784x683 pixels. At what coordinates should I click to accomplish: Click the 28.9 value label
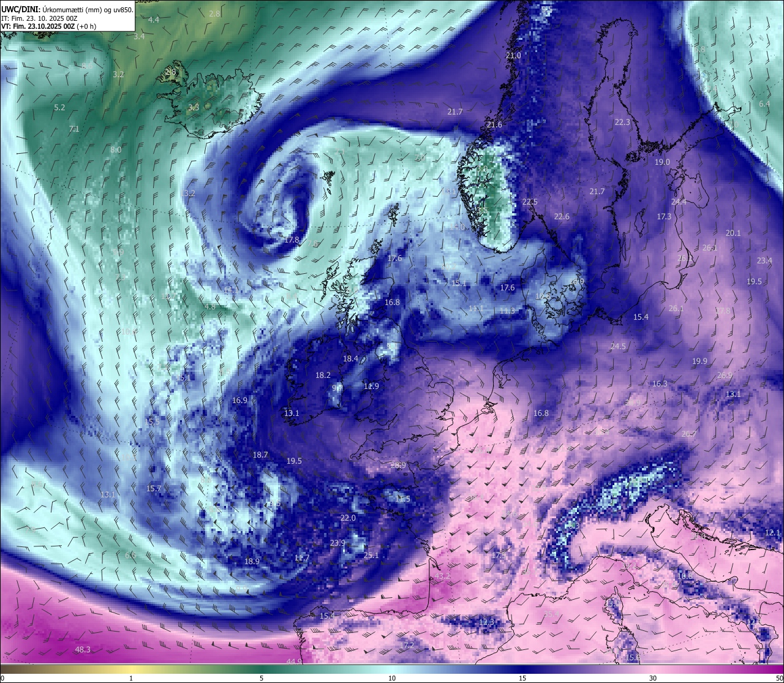tap(398, 466)
